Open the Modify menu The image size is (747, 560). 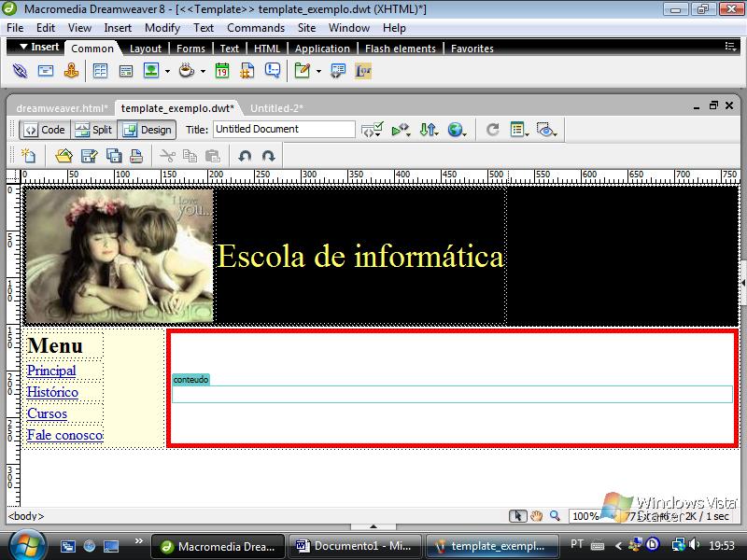(162, 28)
